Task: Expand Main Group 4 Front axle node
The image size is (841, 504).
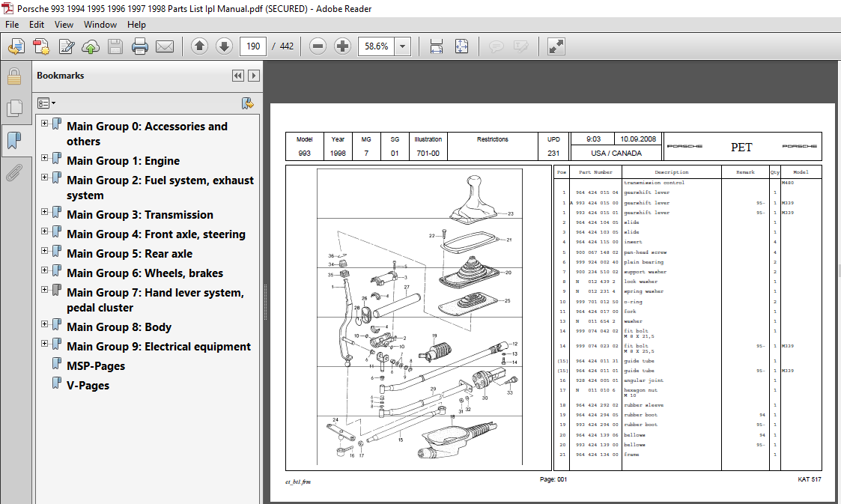Action: click(44, 231)
